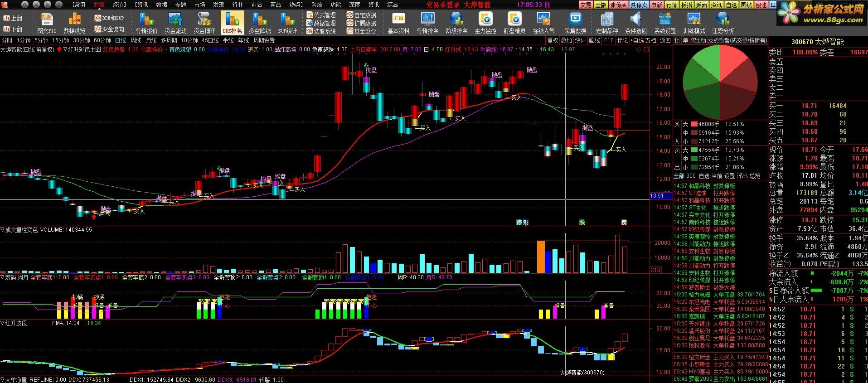Click 采集数据 collect data icon
The height and width of the screenshot is (383, 868).
575,23
